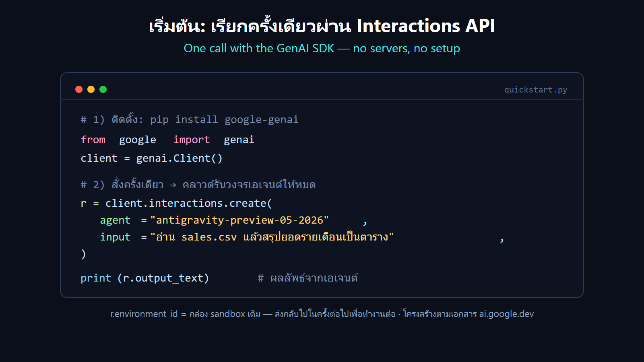
Task: Select the line 'r = client.interactions.create('
Action: click(x=176, y=203)
